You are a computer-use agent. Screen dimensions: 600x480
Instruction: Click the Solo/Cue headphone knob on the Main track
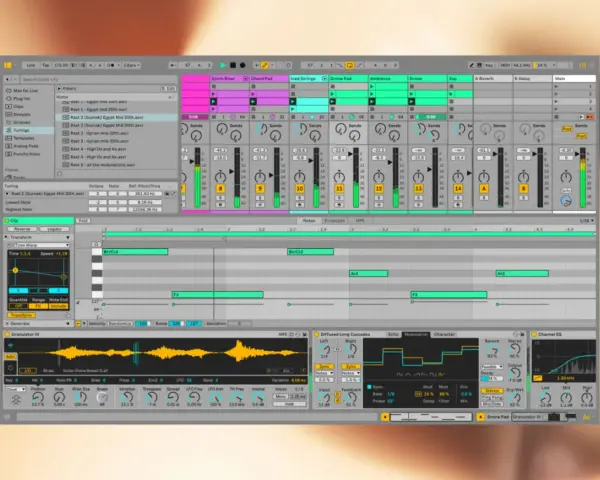click(x=566, y=200)
